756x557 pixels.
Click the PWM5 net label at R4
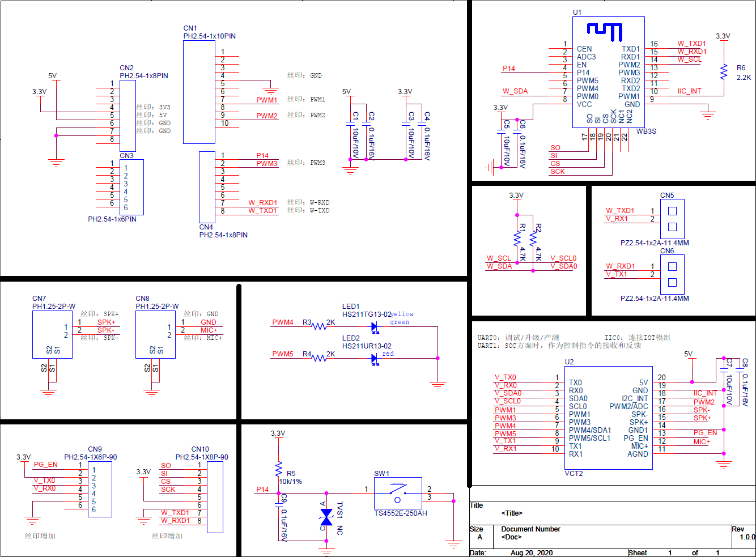click(283, 354)
